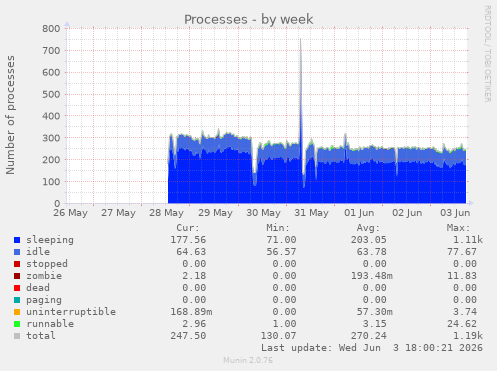Click runnable current value 2.96
This screenshot has height=371, width=497.
click(194, 324)
